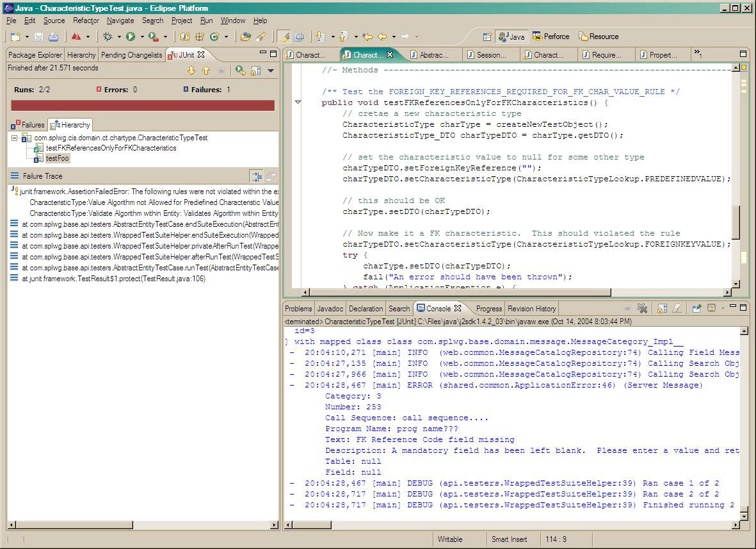Collapse the CharacteristicTypeTest tree node

tap(14, 138)
